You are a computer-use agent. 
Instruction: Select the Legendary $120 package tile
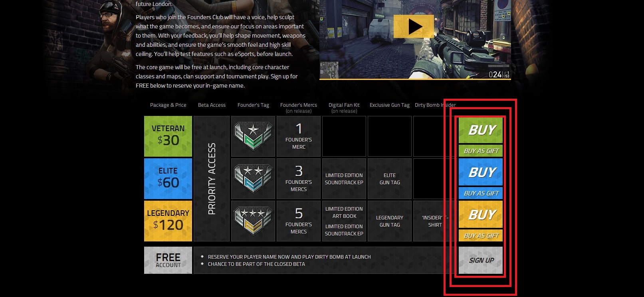click(168, 221)
